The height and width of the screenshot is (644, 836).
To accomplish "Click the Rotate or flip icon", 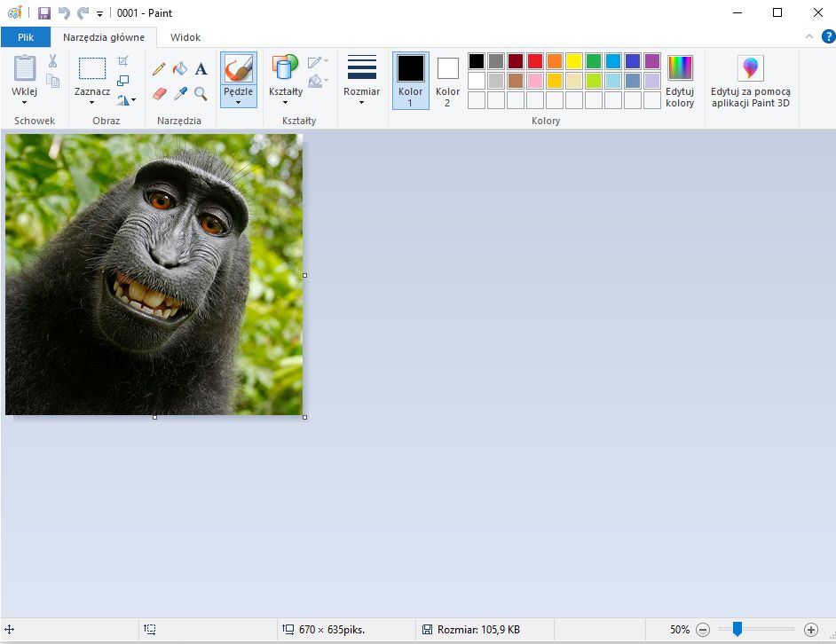I will click(123, 99).
